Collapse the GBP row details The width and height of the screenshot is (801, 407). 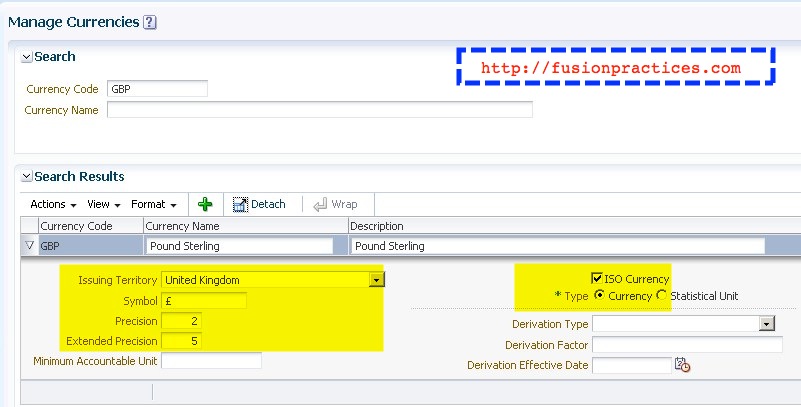29,246
